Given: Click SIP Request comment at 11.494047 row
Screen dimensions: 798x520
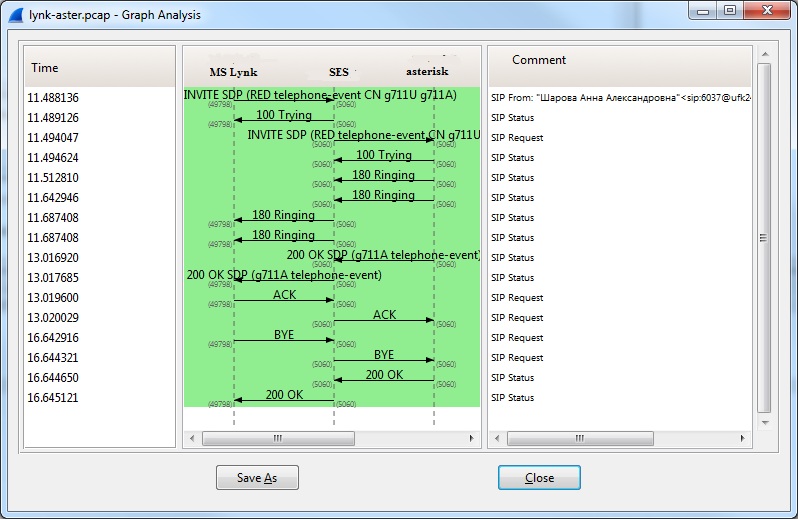Looking at the screenshot, I should tap(517, 138).
